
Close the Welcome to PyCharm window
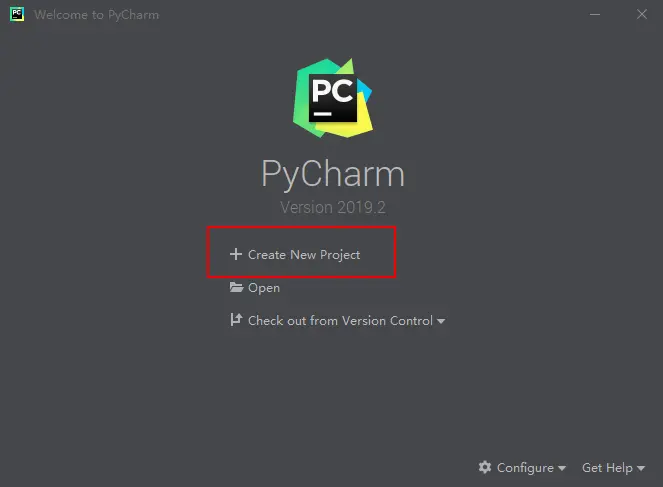tap(642, 14)
